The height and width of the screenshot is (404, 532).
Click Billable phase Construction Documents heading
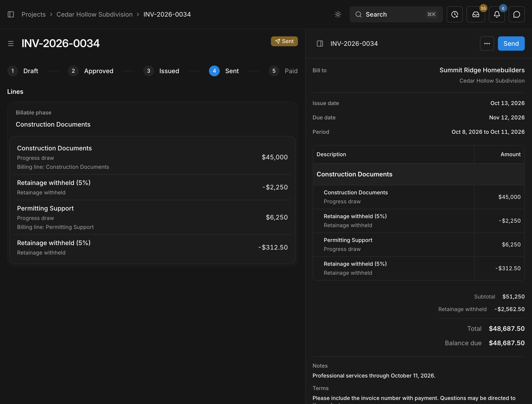tap(53, 124)
